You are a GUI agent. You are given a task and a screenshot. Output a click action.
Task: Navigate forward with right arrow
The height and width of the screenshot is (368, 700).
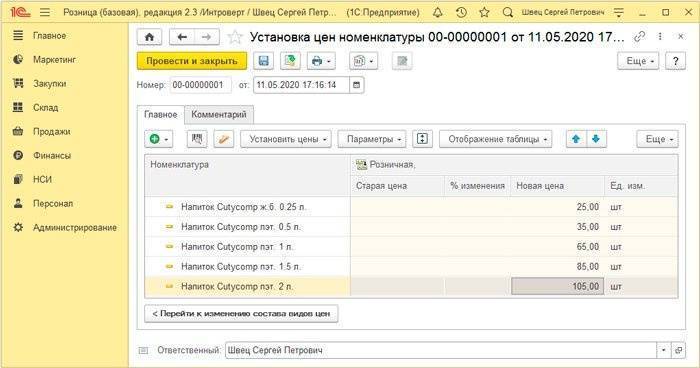206,37
